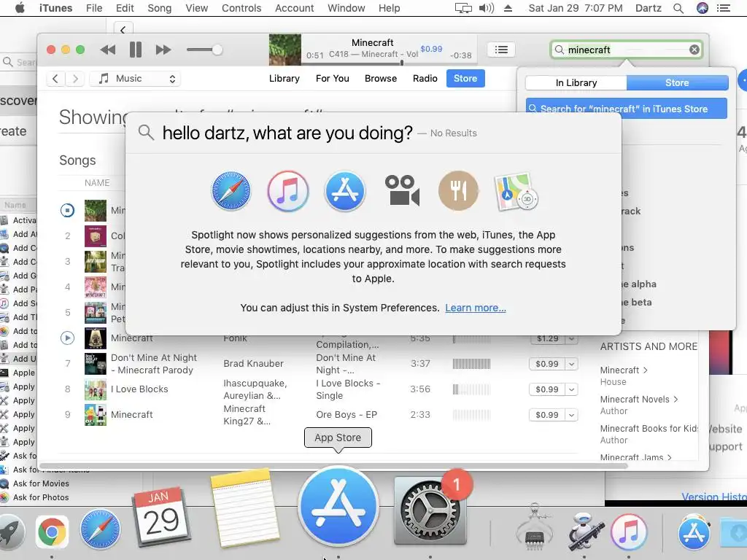Open the View menu
The image size is (747, 560).
(x=197, y=8)
